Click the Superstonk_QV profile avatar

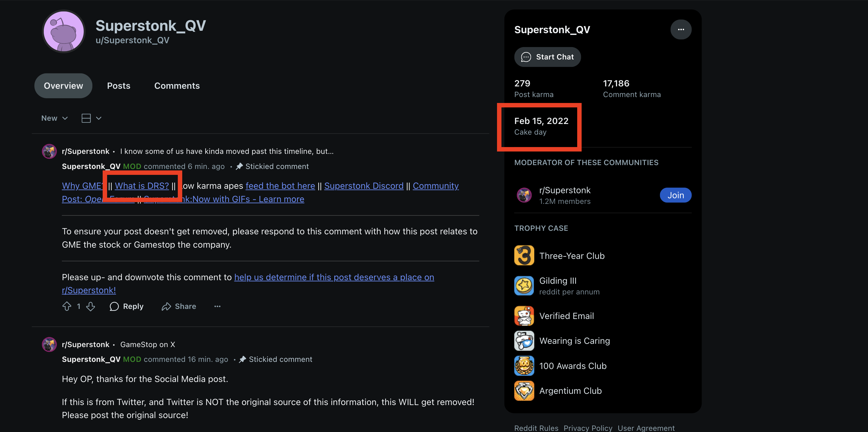(x=63, y=31)
